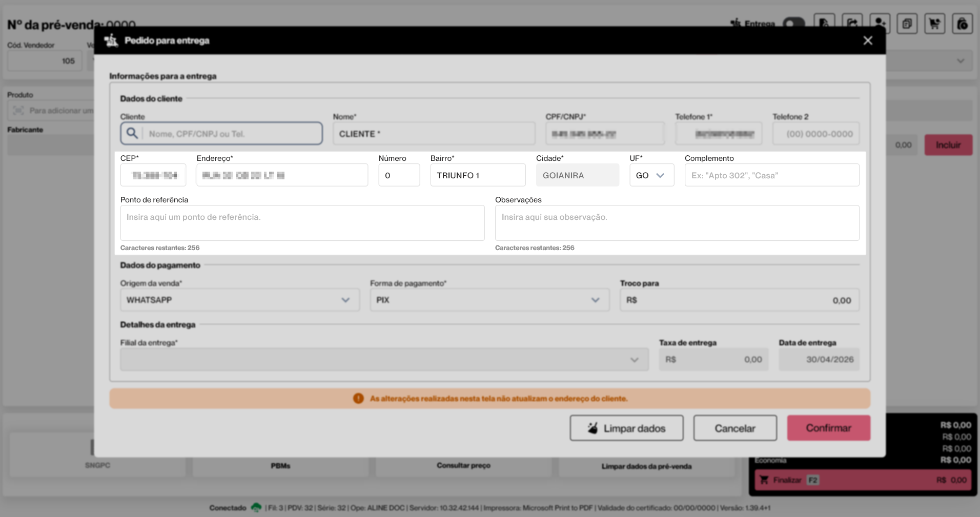Viewport: 980px width, 517px height.
Task: Click the shopping cart icon in top toolbar
Action: click(x=934, y=24)
